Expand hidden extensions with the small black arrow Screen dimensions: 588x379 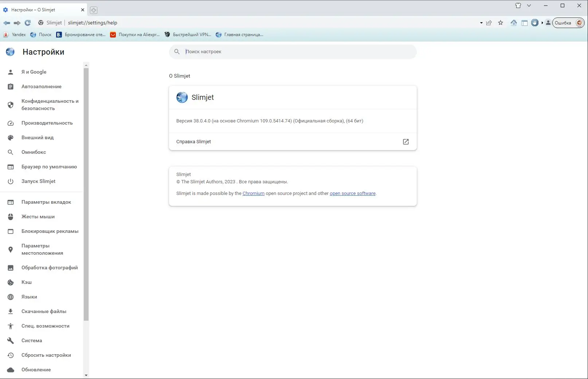pyautogui.click(x=542, y=23)
